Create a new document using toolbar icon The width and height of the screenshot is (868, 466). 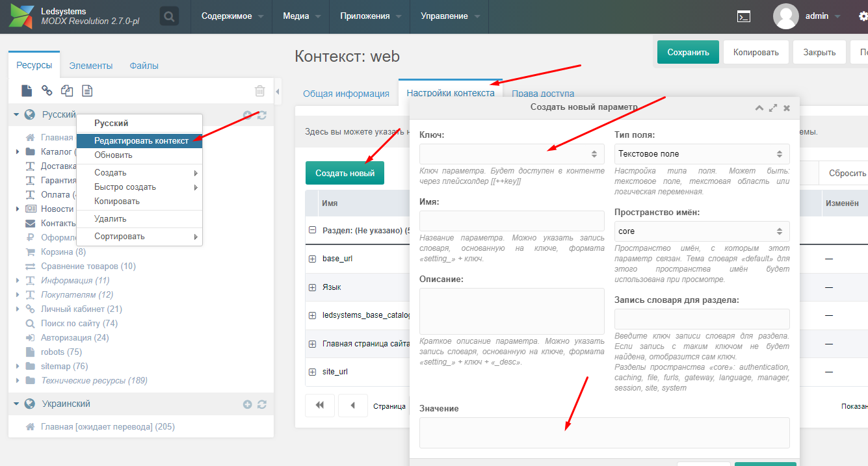(27, 91)
